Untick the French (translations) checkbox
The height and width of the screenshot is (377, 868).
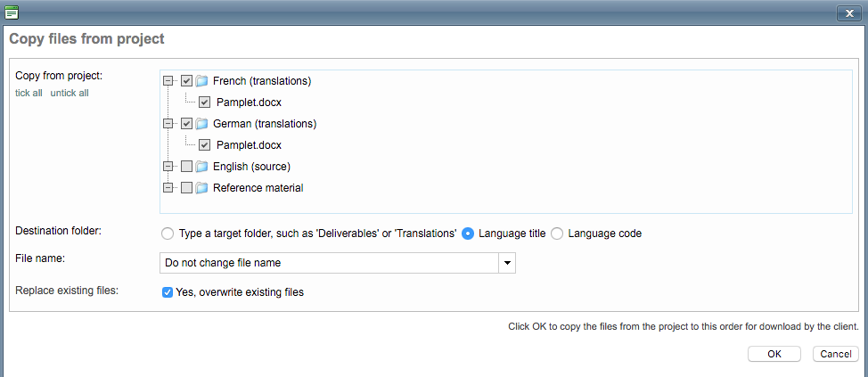(186, 81)
